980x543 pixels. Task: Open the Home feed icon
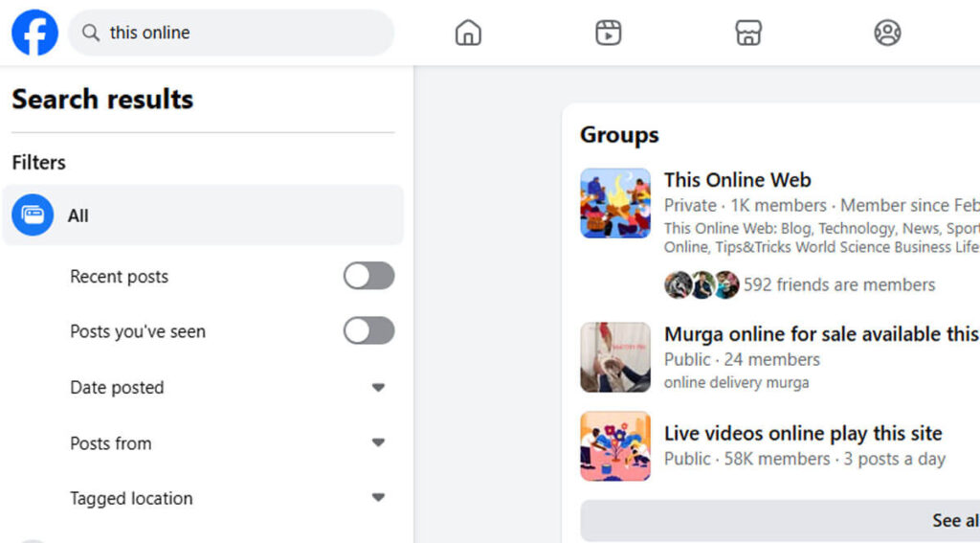coord(468,33)
